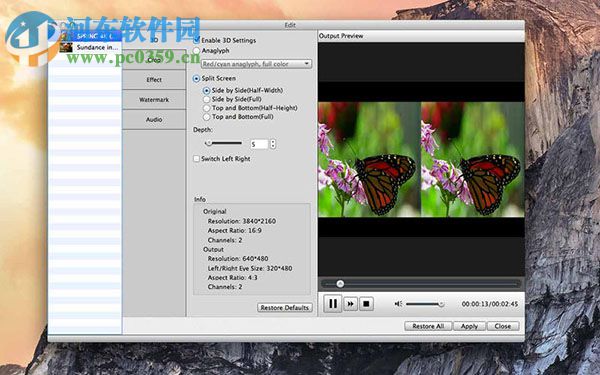Open the Effect tab
Image resolution: width=600 pixels, height=375 pixels.
point(154,80)
